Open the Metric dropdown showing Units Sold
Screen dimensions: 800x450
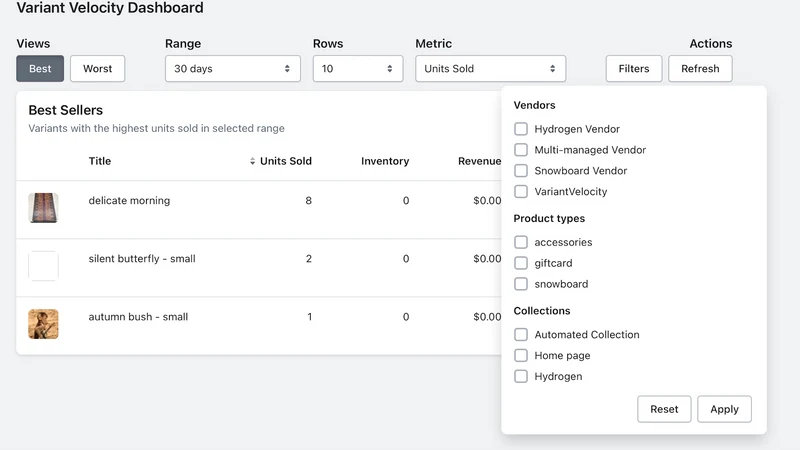(490, 68)
